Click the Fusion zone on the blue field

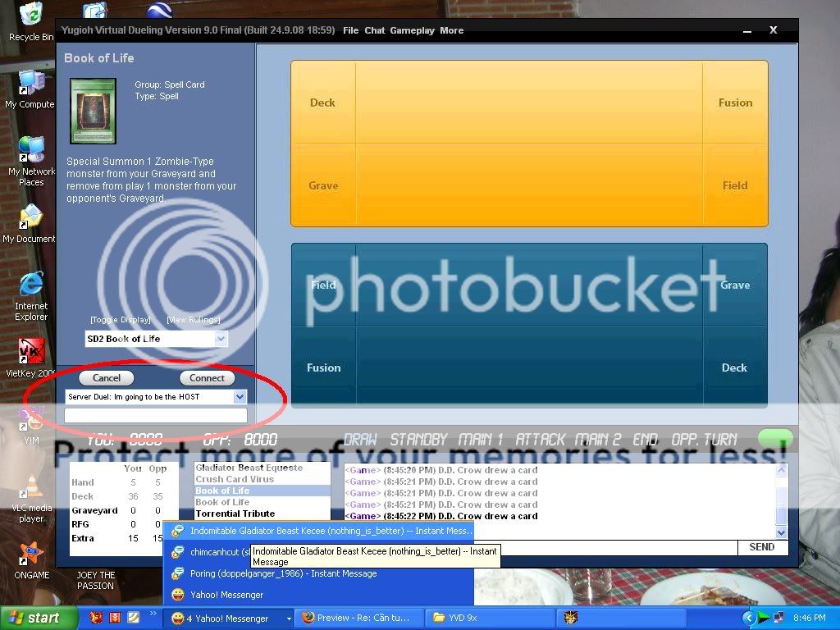pos(323,367)
